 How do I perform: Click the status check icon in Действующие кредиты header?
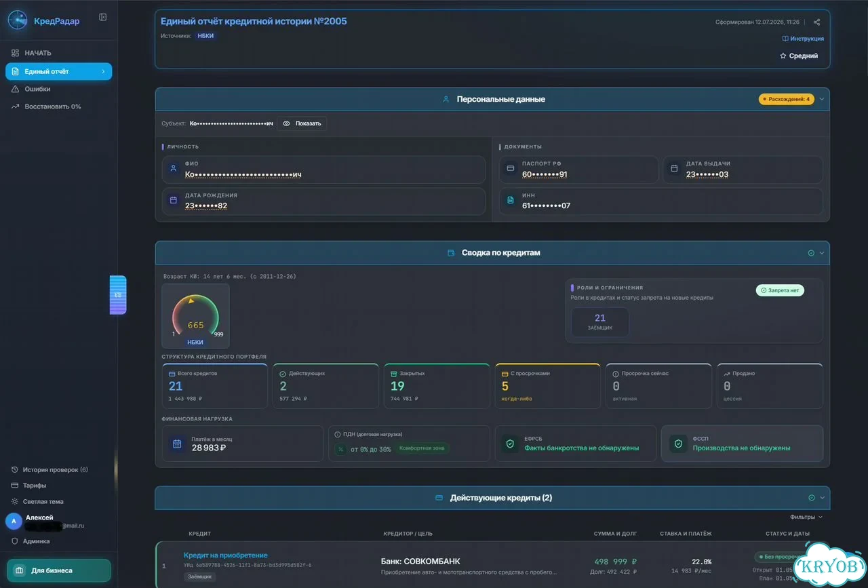(811, 498)
